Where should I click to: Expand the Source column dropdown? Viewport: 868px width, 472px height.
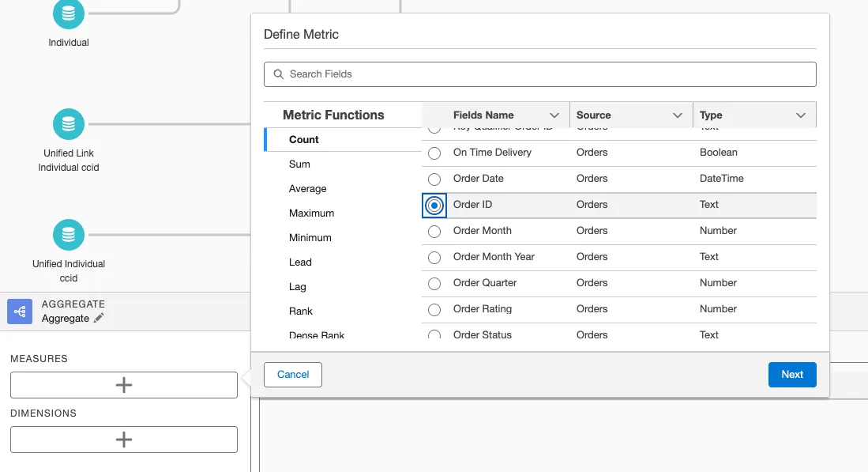[x=677, y=115]
